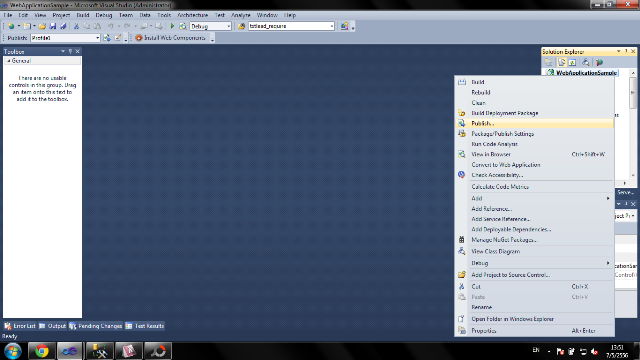This screenshot has height=360, width=640.
Task: Click the Publish Web icon next to profile dropdown
Action: pos(107,38)
